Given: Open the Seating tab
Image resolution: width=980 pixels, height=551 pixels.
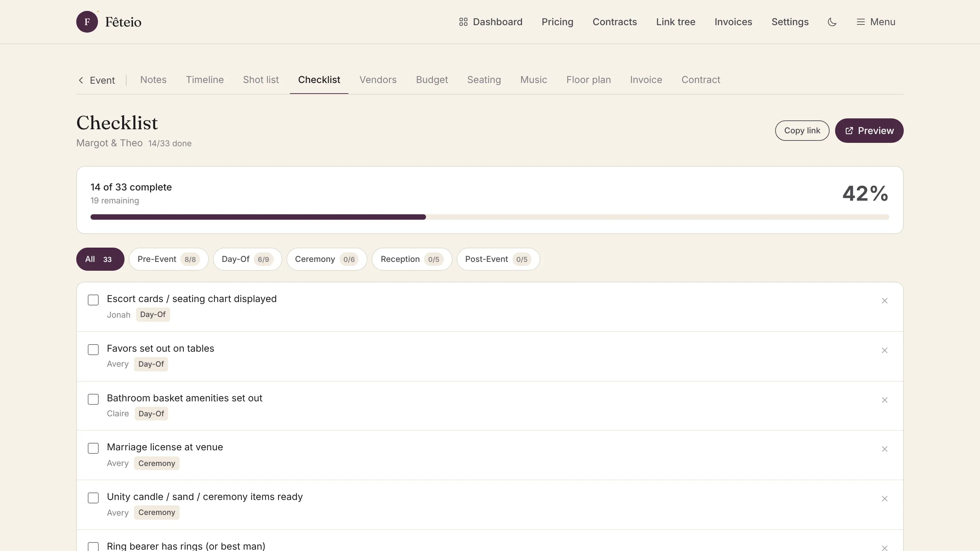Looking at the screenshot, I should pyautogui.click(x=484, y=80).
